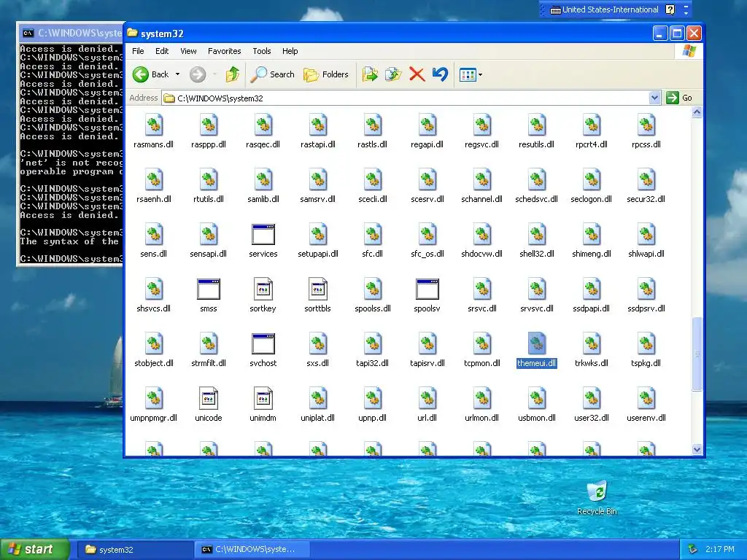Select the user32.dll file icon
The image size is (747, 560).
591,399
